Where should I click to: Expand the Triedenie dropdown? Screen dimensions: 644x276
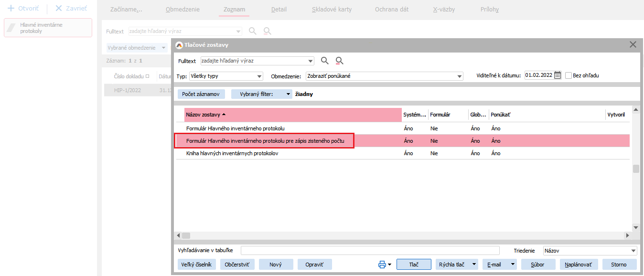(x=633, y=251)
